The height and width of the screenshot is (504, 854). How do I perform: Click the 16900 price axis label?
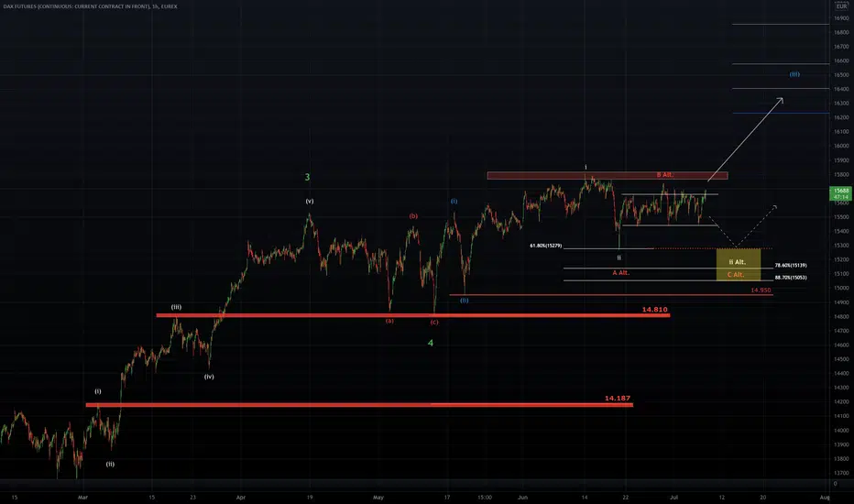pyautogui.click(x=841, y=18)
